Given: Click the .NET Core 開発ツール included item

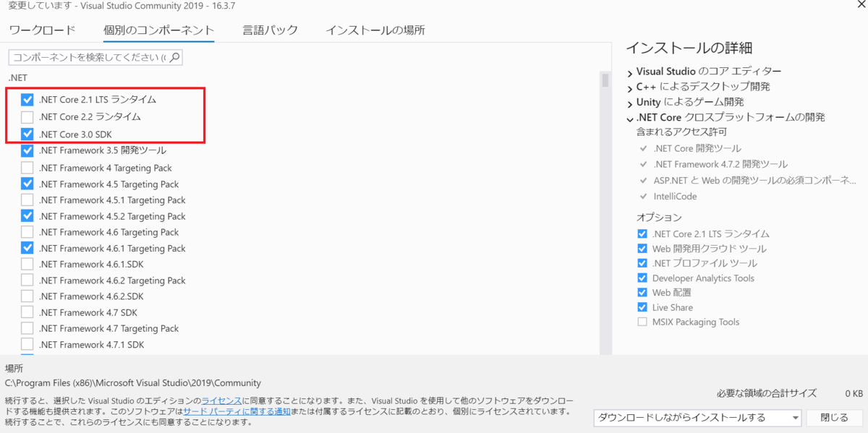Looking at the screenshot, I should pyautogui.click(x=697, y=148).
